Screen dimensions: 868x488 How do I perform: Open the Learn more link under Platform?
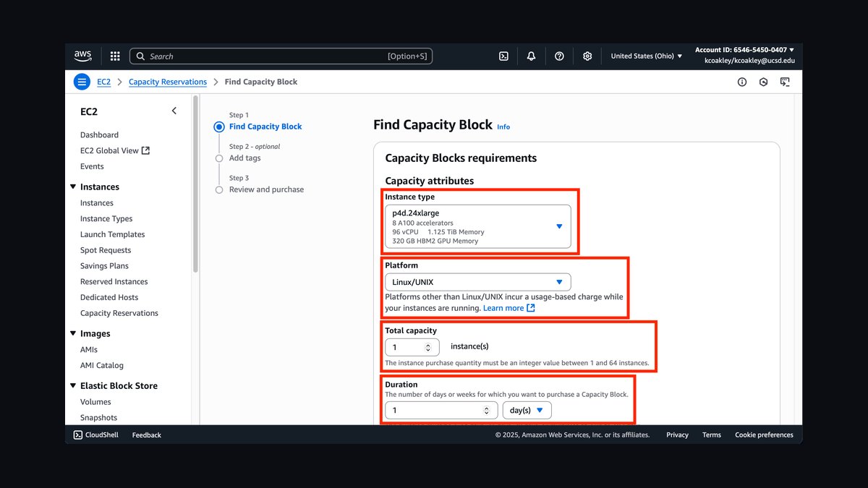click(x=503, y=308)
